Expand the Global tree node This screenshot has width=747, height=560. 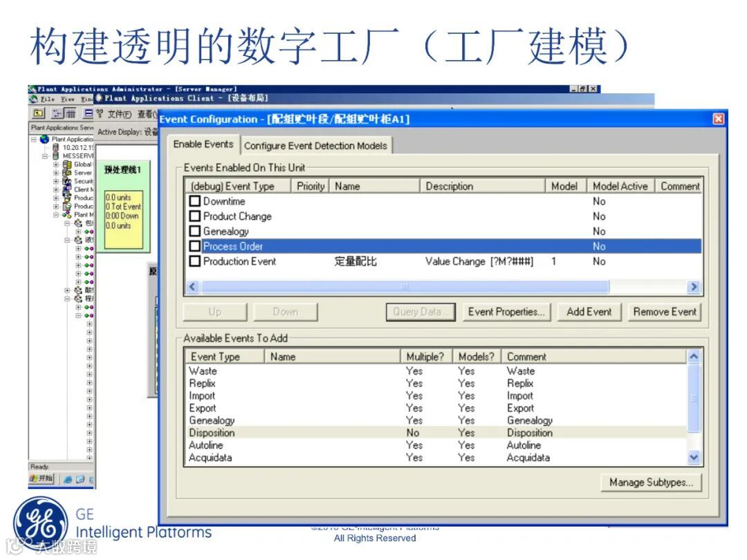pyautogui.click(x=56, y=165)
